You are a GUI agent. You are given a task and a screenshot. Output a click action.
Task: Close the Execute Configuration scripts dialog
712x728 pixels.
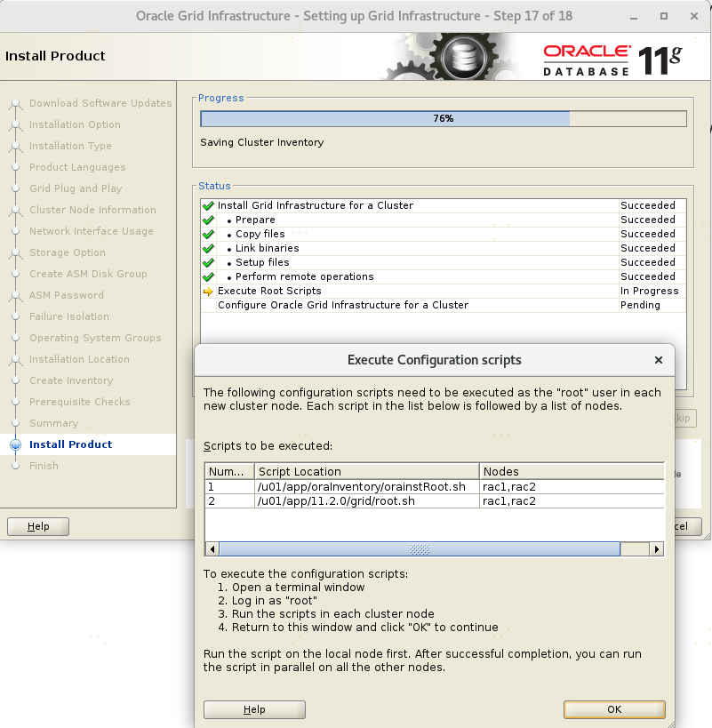[658, 360]
